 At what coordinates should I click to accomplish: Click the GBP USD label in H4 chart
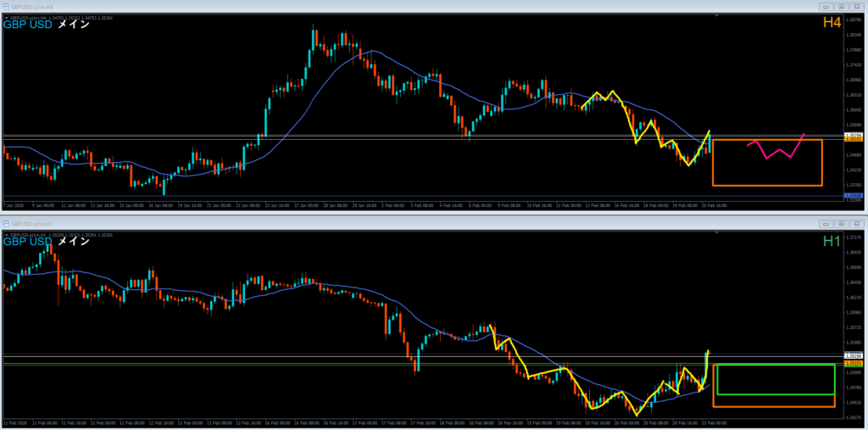coord(28,25)
